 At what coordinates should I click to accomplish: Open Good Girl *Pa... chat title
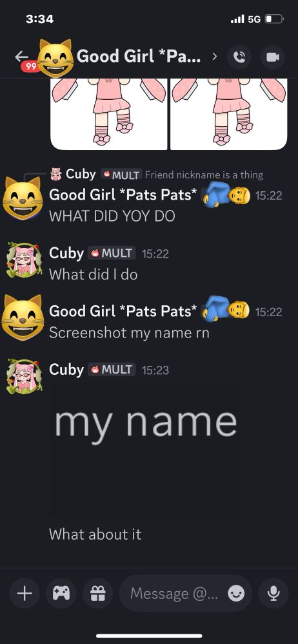(139, 56)
